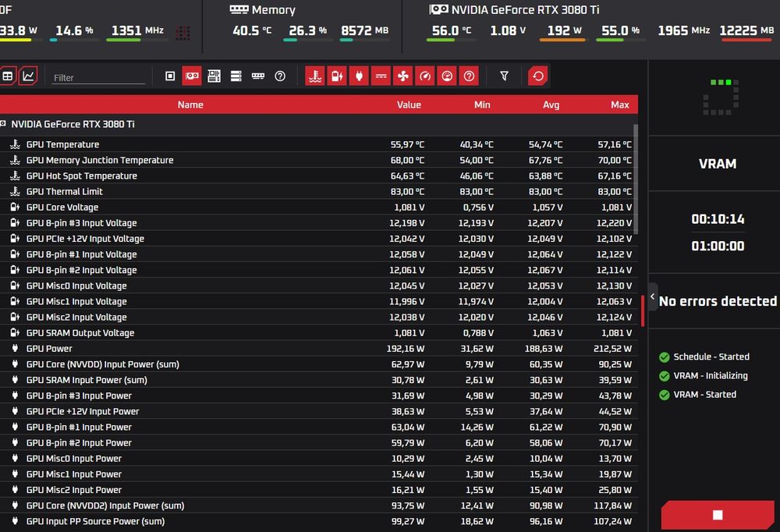Select the GPU Core (NVVDD) Input Power (sum) row
780x532 pixels.
click(318, 364)
